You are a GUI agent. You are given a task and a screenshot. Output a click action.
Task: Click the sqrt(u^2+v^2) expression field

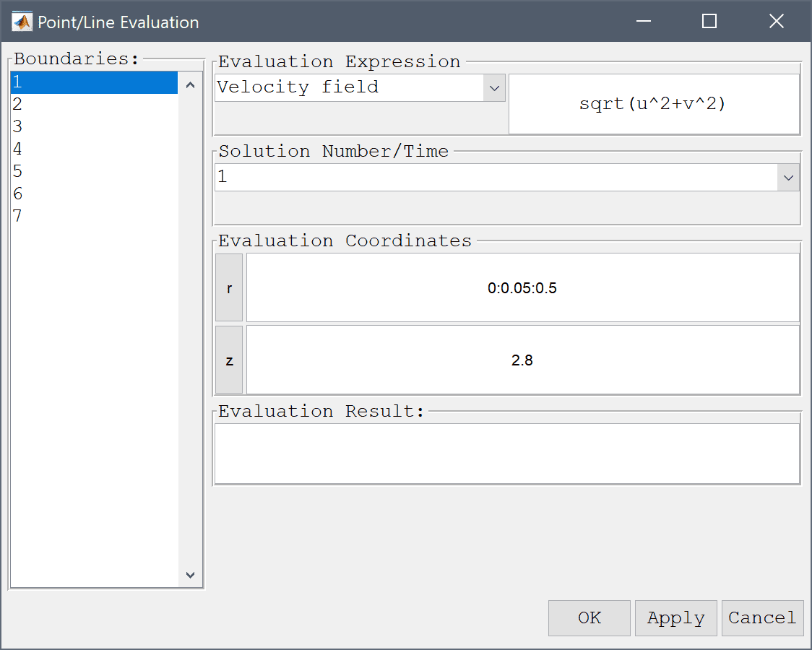click(653, 105)
